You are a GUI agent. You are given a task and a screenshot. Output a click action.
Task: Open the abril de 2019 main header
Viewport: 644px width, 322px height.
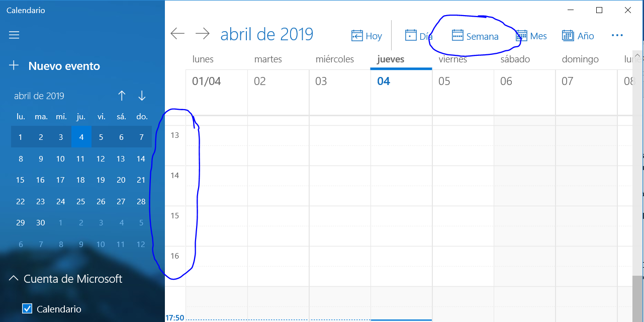click(267, 34)
